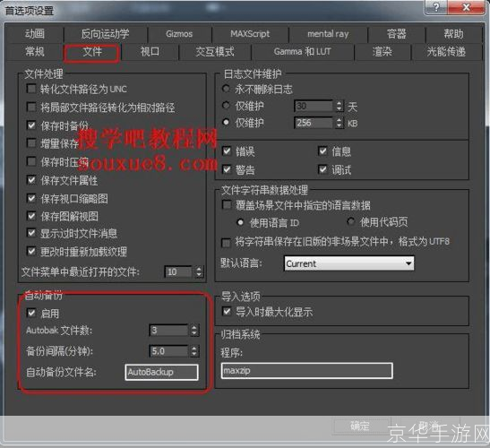
Task: Switch to the 交互模式 tab
Action: [x=215, y=52]
